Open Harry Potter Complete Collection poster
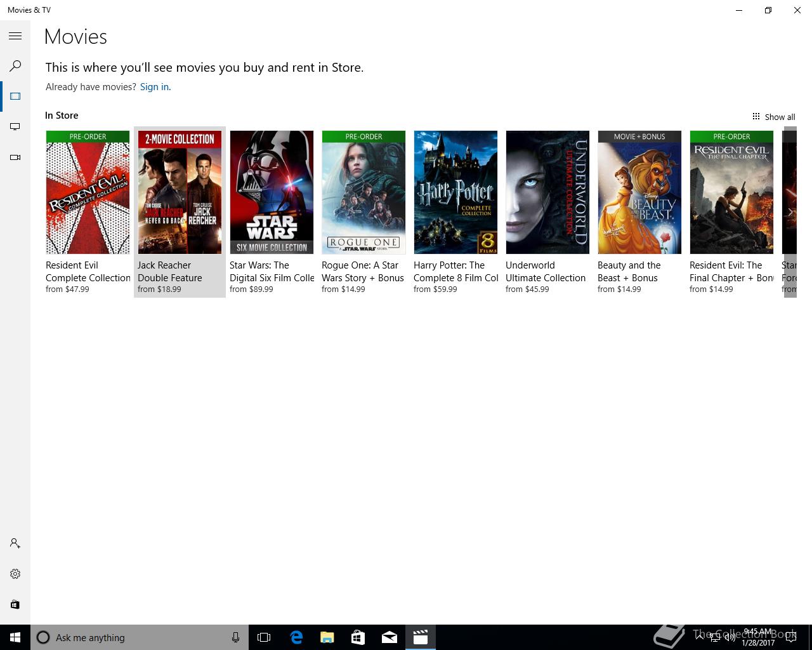Image resolution: width=812 pixels, height=650 pixels. click(455, 192)
